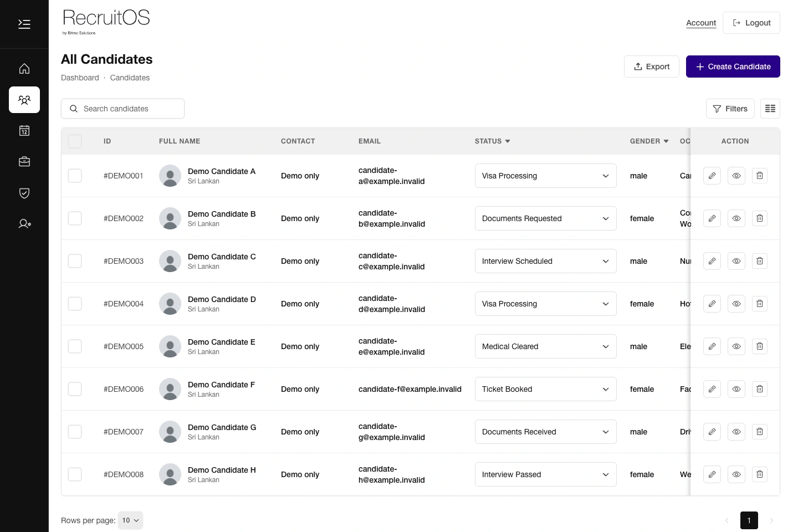
Task: Open Ticket Booked status dropdown
Action: (x=546, y=389)
